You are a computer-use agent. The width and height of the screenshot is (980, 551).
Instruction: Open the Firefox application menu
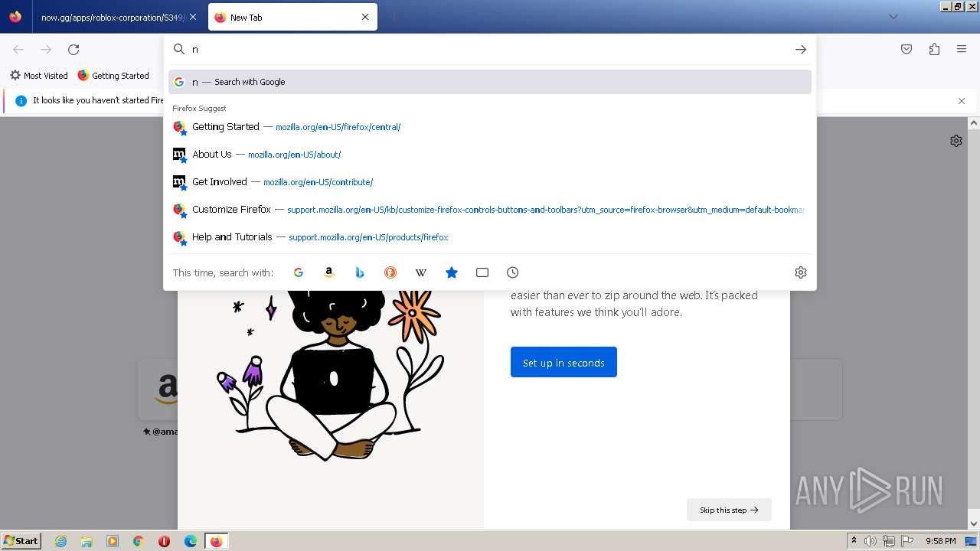pyautogui.click(x=962, y=49)
